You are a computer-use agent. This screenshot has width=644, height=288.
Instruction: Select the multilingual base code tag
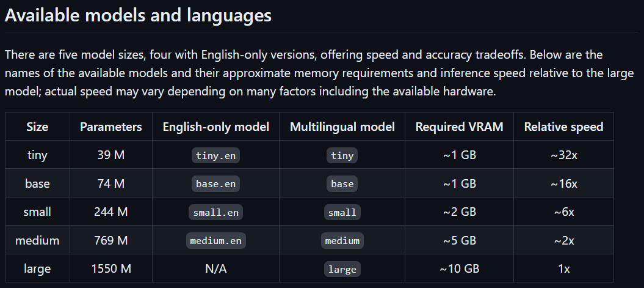[x=342, y=183]
